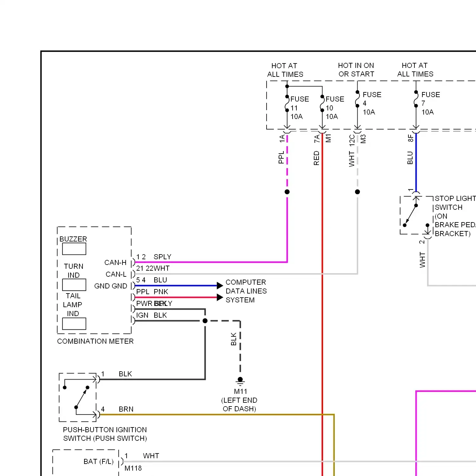Select the CAN-L pin label
Image resolution: width=476 pixels, height=476 pixels.
coord(116,274)
